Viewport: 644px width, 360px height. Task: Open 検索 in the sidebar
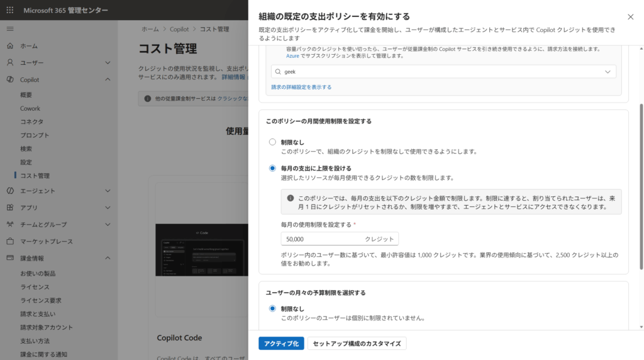click(26, 149)
